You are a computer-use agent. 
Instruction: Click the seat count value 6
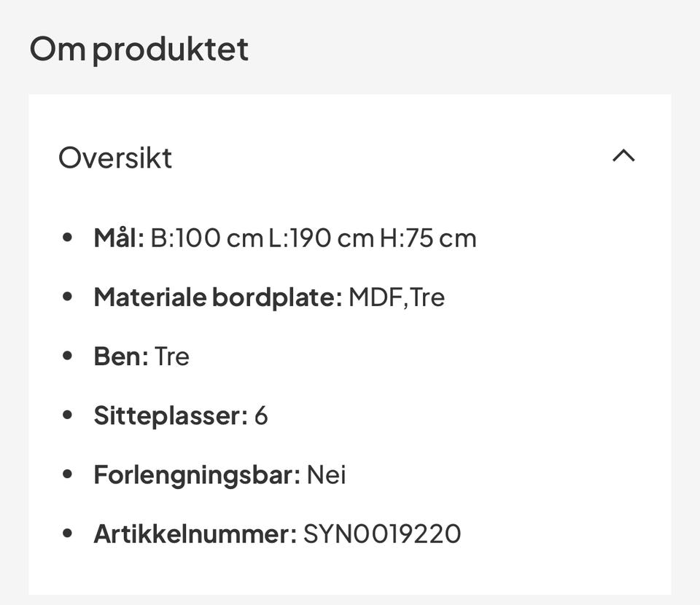click(261, 415)
